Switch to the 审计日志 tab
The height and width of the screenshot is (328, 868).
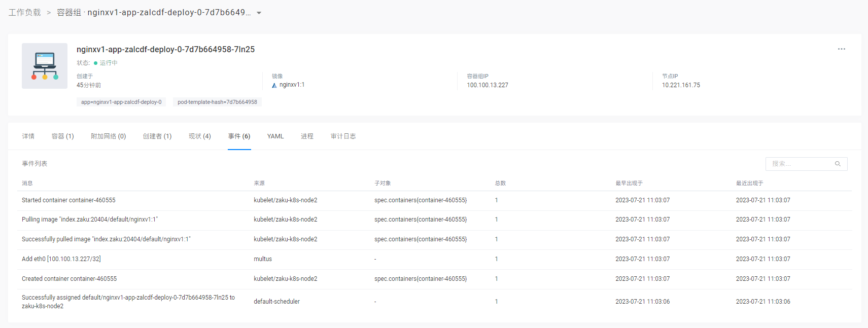[343, 136]
